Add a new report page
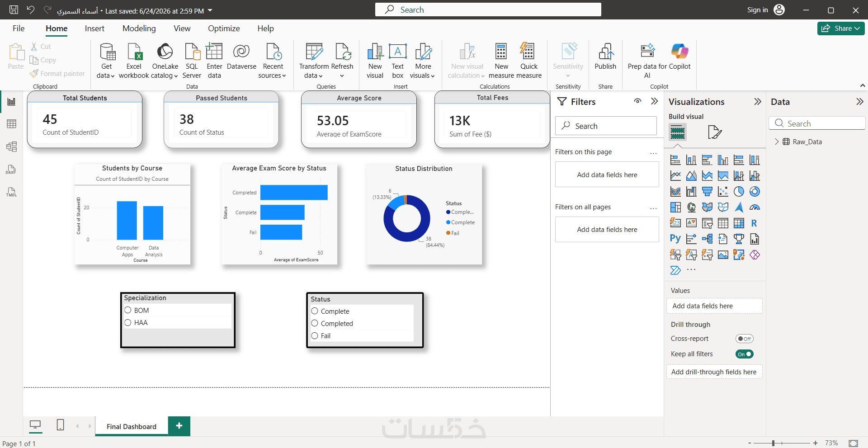Image resolution: width=868 pixels, height=448 pixels. (x=179, y=426)
